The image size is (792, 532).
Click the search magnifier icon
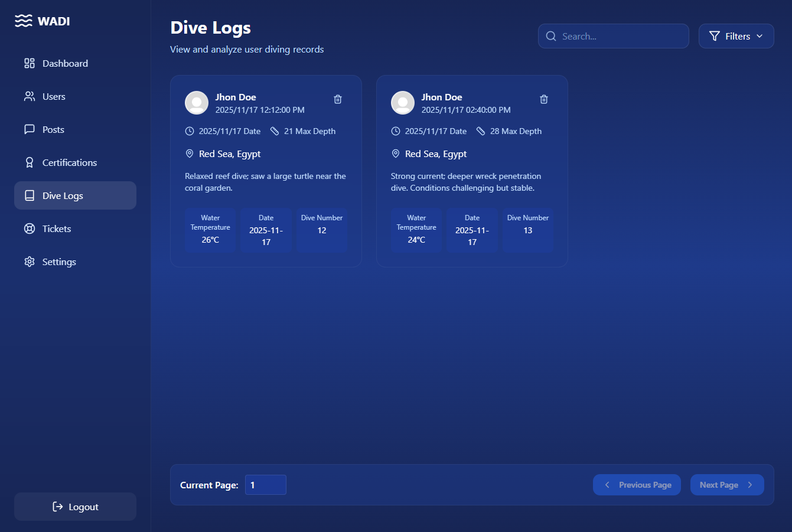coord(551,36)
